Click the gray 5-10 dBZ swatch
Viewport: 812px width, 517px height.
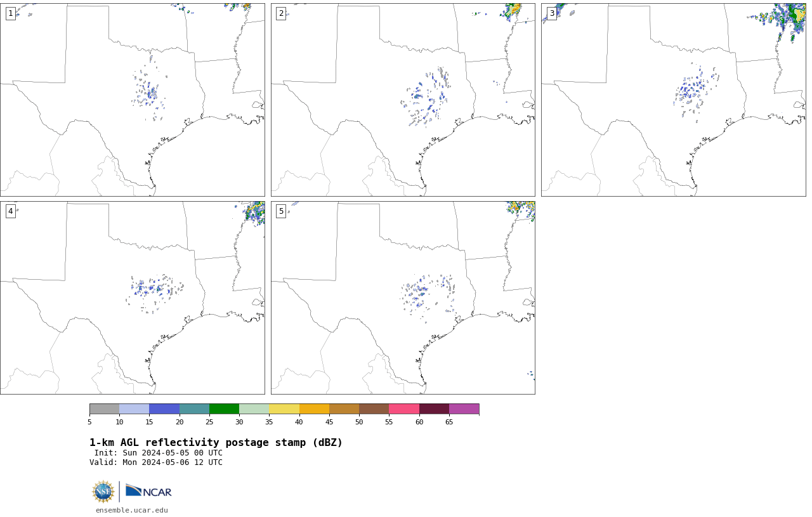[104, 409]
